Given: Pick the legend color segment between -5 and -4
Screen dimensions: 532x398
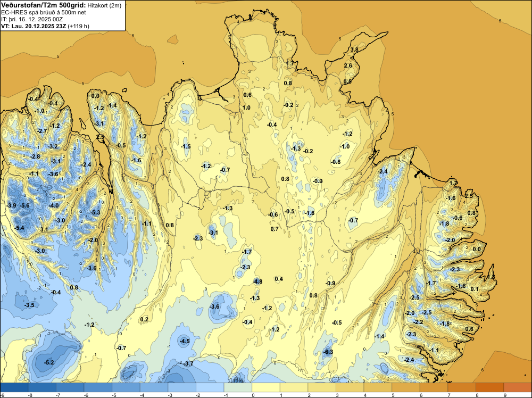Looking at the screenshot, I should [x=126, y=387].
